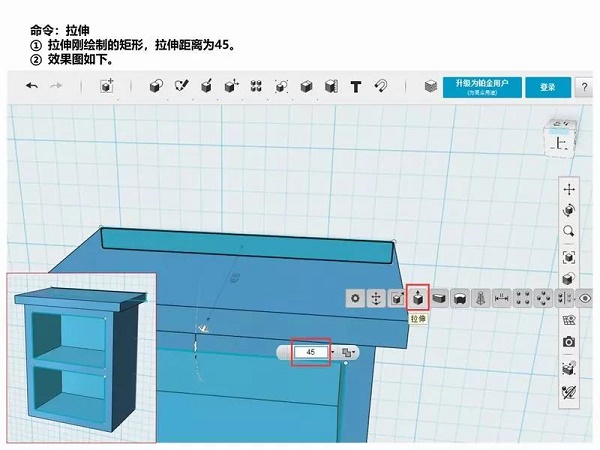This screenshot has width=600, height=450.
Task: Open the Sketch tools menu
Action: click(181, 87)
